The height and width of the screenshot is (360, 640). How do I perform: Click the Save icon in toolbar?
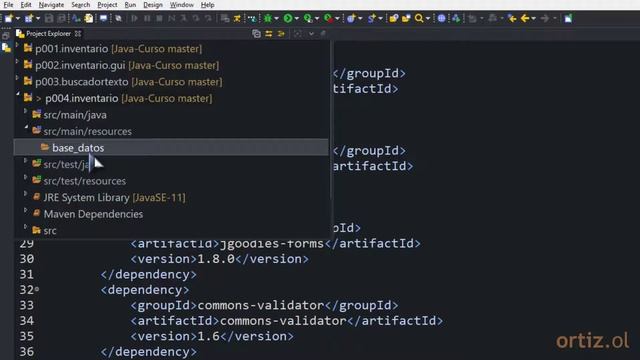tap(49, 18)
